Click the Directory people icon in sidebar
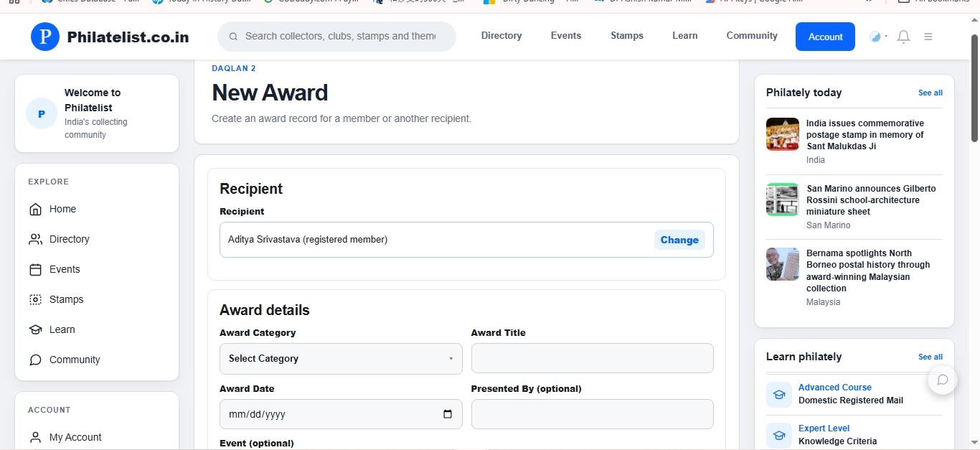Screen dimensions: 980x450 [35, 239]
